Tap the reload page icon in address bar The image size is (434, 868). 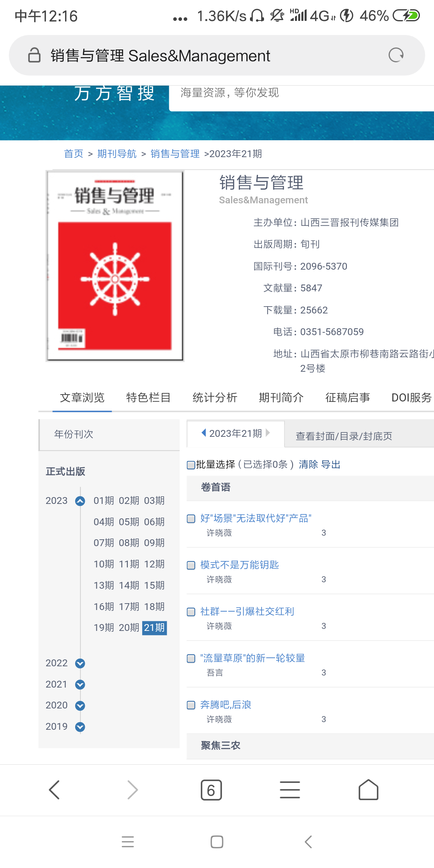[x=396, y=55]
